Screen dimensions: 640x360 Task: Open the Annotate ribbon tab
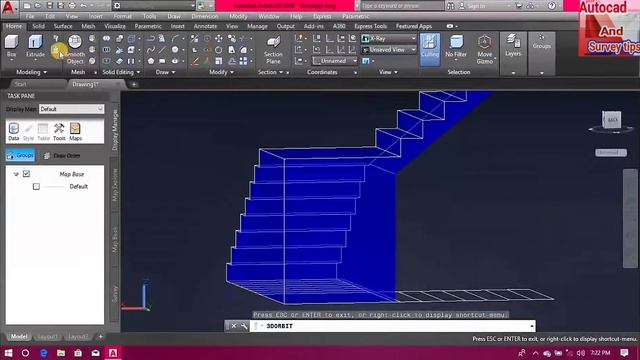(x=205, y=26)
